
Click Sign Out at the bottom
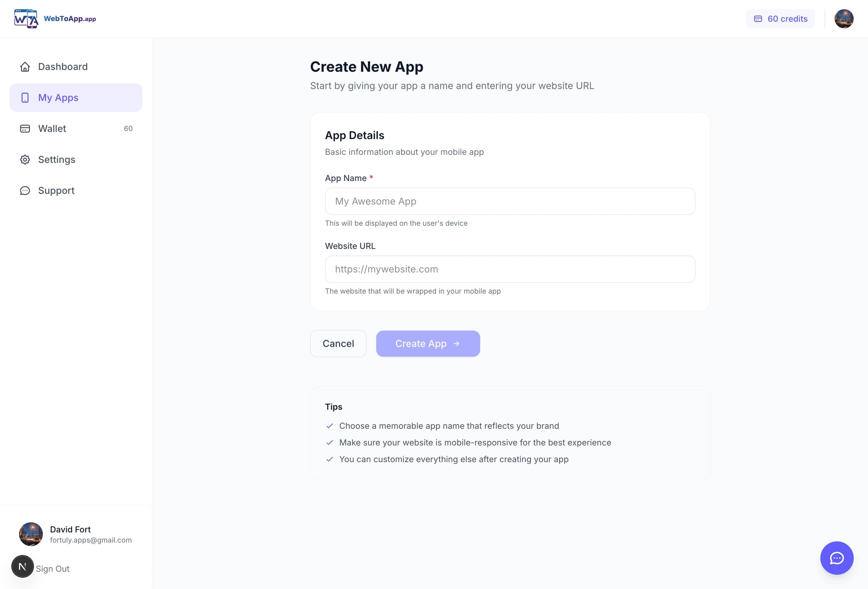(x=52, y=568)
